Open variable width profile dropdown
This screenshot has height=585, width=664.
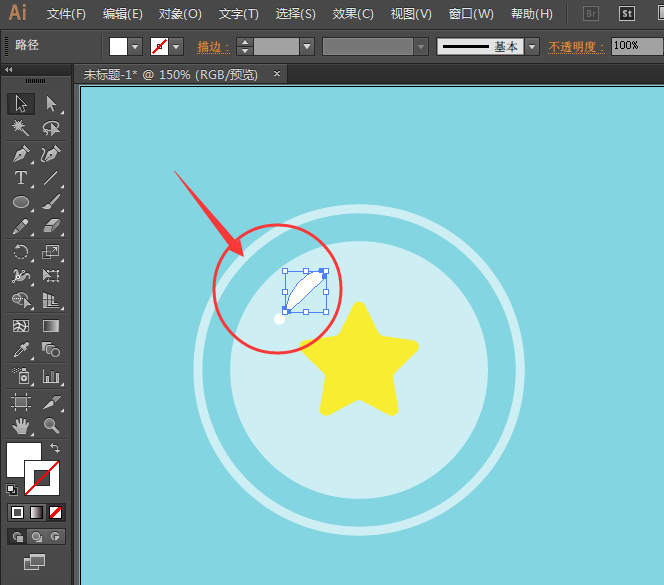tap(421, 47)
